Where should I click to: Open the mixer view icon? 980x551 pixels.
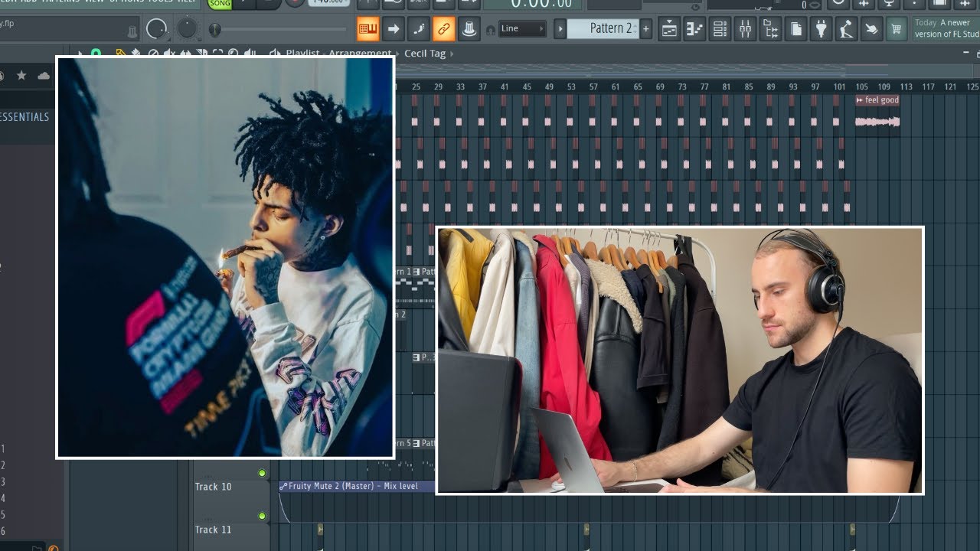tap(745, 29)
